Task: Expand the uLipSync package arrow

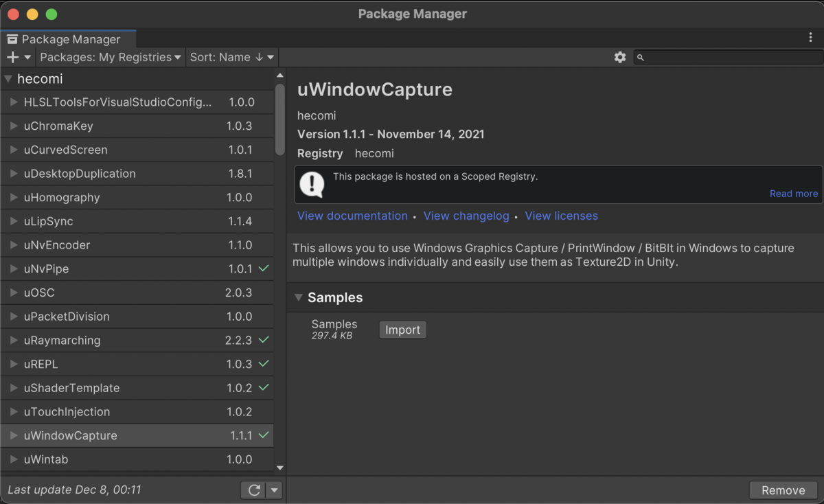Action: pyautogui.click(x=14, y=221)
